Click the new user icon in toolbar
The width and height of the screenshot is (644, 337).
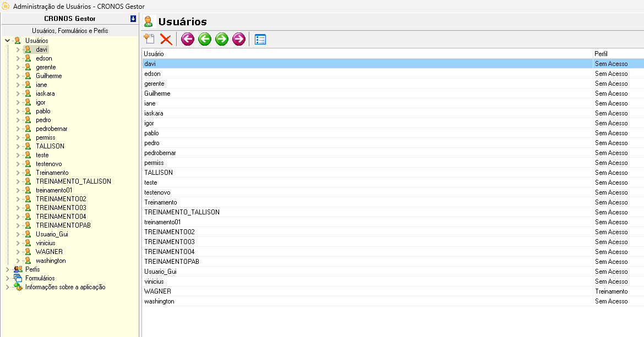149,39
